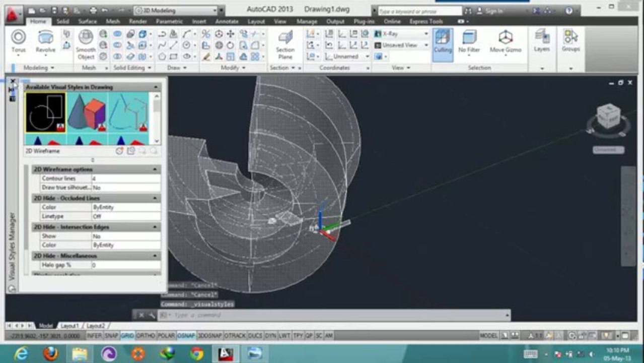Viewport: 644px width, 363px height.
Task: Toggle OTRACK in status bar
Action: (235, 336)
